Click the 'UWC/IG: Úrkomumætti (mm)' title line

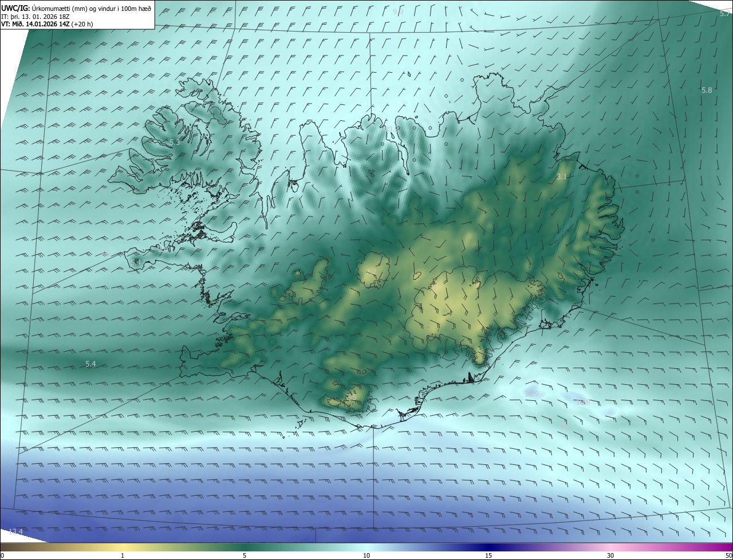tap(76, 8)
